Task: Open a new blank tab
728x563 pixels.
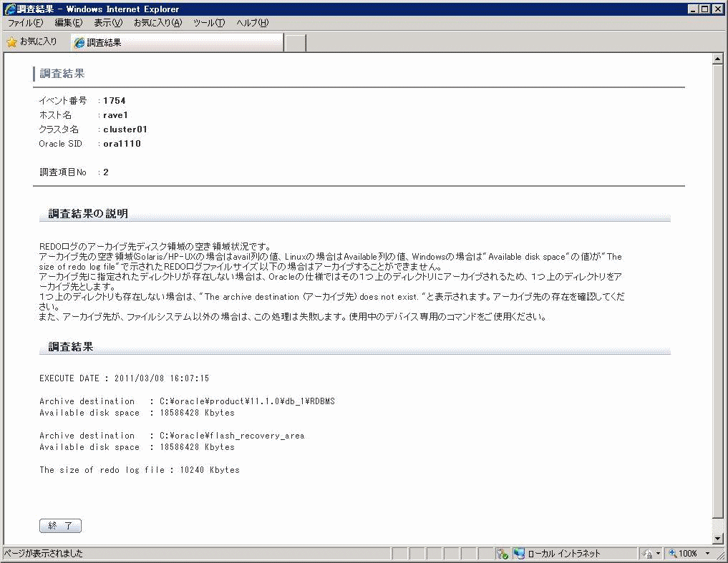Action: (296, 43)
